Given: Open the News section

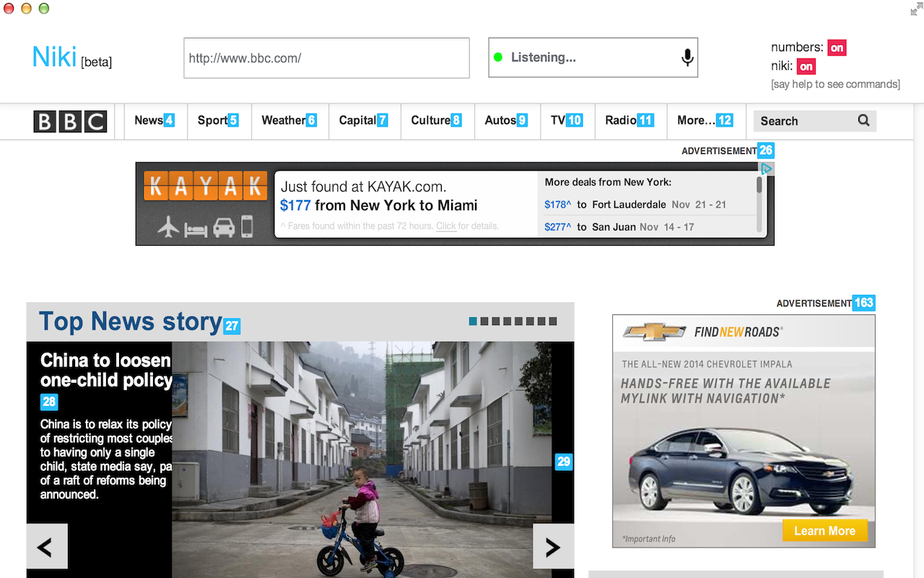Looking at the screenshot, I should coord(148,120).
